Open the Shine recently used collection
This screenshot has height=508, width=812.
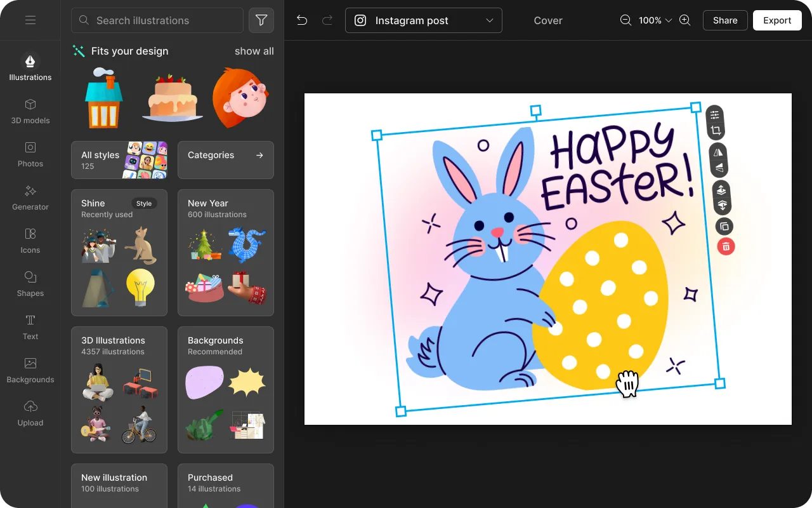(119, 253)
